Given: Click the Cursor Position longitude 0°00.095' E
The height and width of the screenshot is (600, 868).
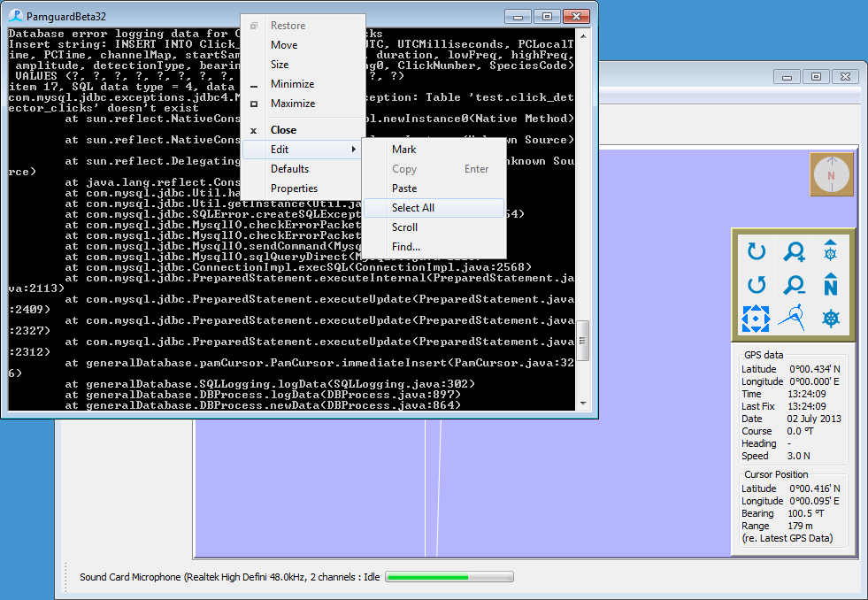Looking at the screenshot, I should click(x=814, y=501).
